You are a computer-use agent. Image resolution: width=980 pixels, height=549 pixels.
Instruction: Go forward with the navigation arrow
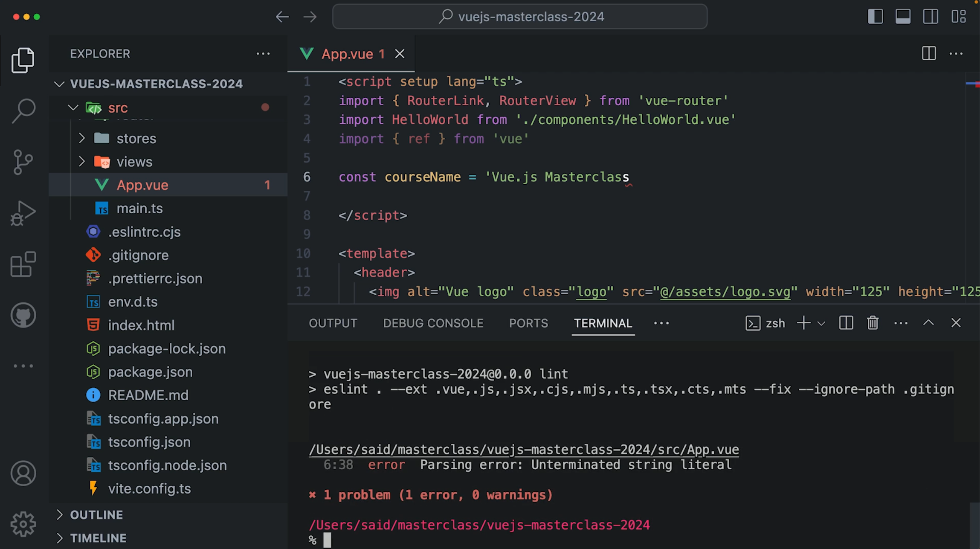[310, 17]
